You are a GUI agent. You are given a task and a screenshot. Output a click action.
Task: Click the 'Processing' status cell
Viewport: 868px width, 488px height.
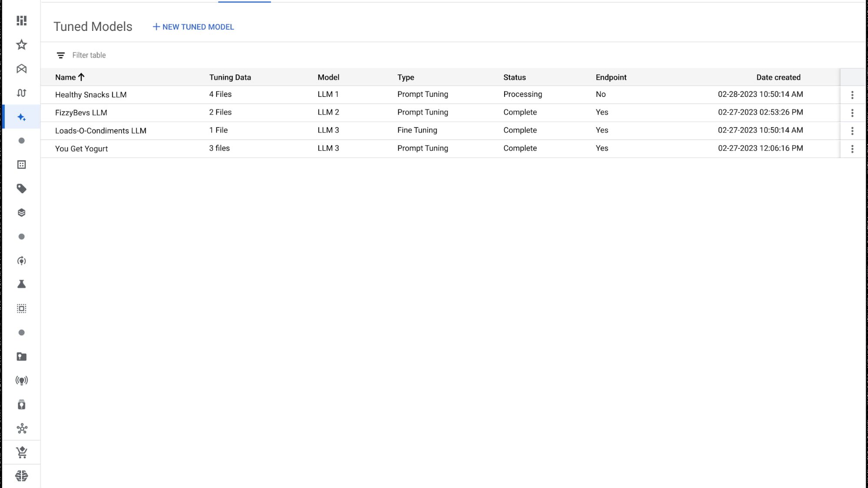pyautogui.click(x=523, y=94)
